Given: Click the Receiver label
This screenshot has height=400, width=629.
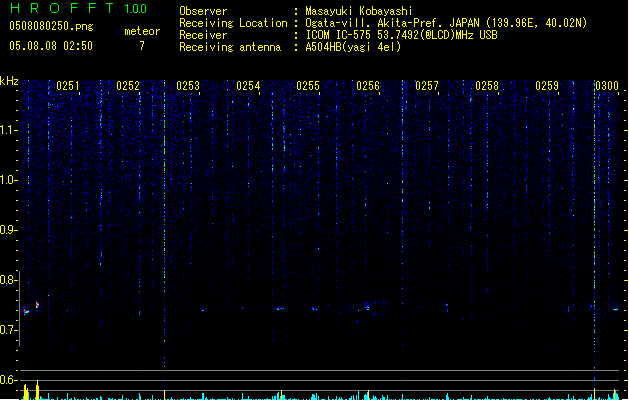Looking at the screenshot, I should click(x=203, y=35).
